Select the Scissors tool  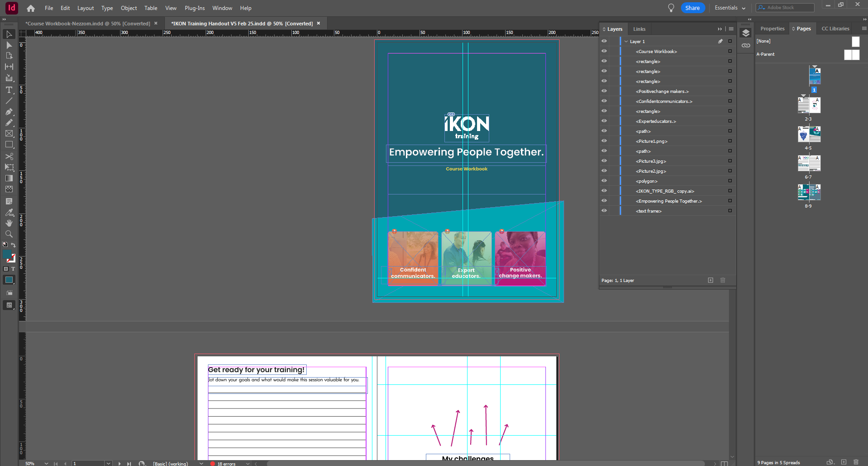pos(9,156)
